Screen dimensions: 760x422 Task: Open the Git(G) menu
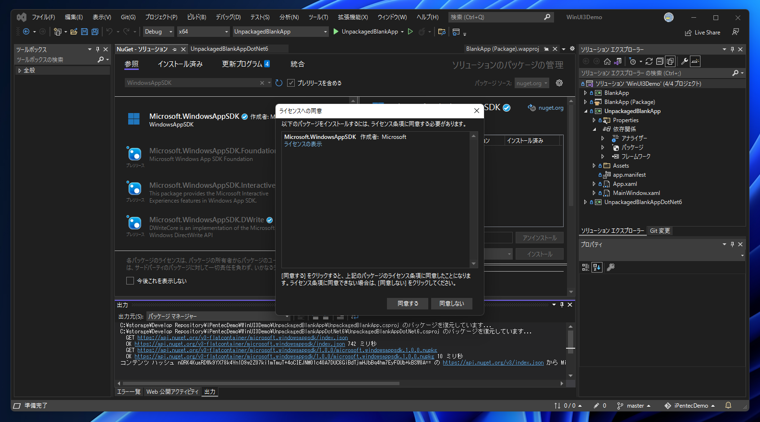128,17
